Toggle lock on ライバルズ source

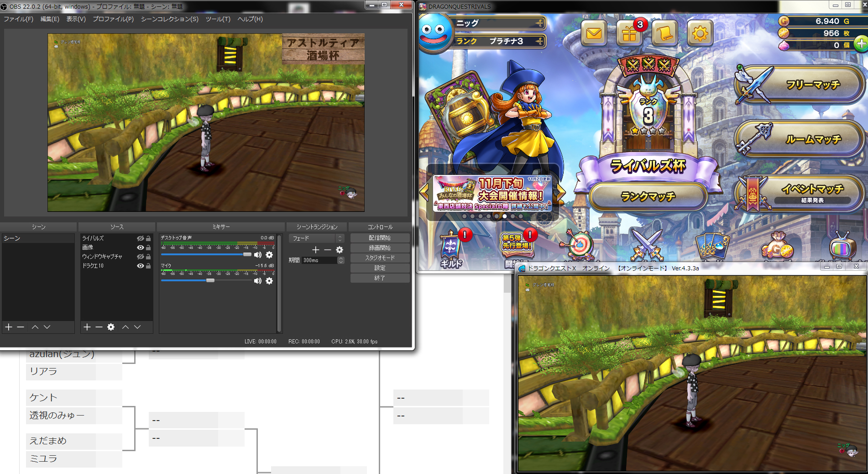pyautogui.click(x=148, y=238)
